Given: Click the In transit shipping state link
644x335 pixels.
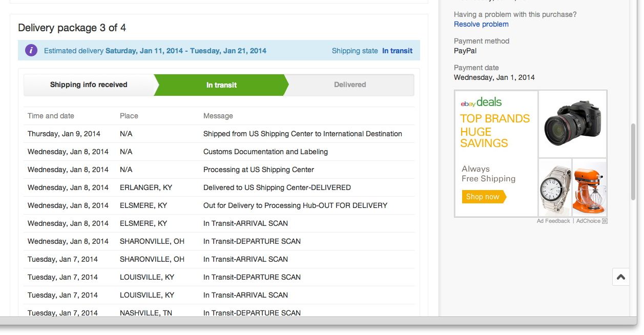Looking at the screenshot, I should (397, 51).
